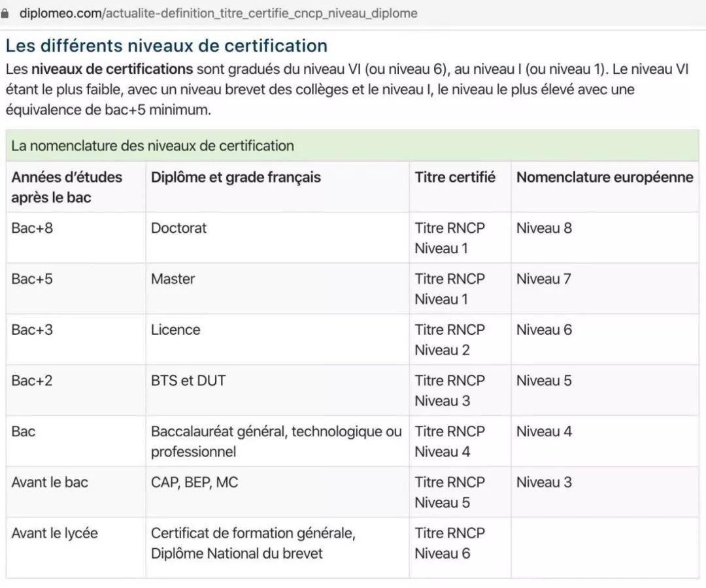The height and width of the screenshot is (588, 706).
Task: Select the "Licence" table cell
Action: click(277, 339)
